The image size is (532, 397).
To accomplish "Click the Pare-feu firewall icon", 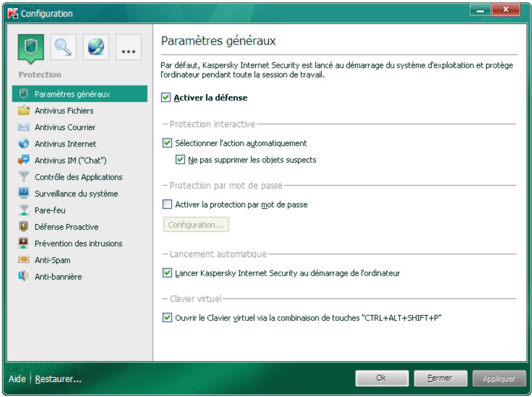I will pyautogui.click(x=24, y=210).
